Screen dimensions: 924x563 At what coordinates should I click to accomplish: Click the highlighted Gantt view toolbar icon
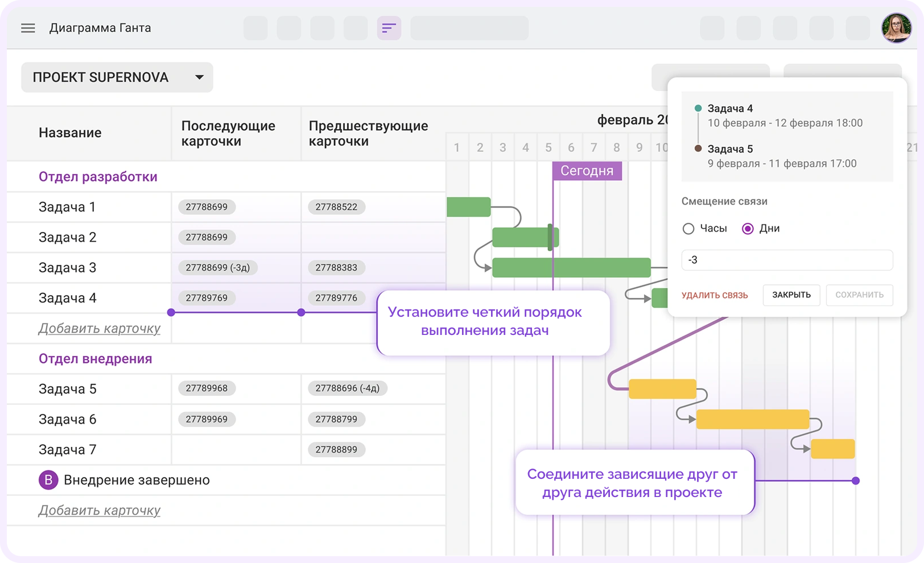pyautogui.click(x=389, y=28)
